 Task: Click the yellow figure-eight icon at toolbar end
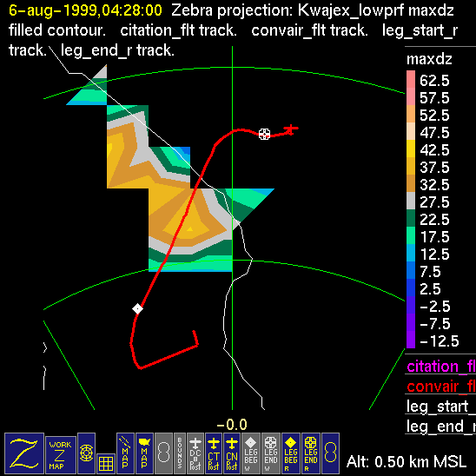pyautogui.click(x=330, y=453)
